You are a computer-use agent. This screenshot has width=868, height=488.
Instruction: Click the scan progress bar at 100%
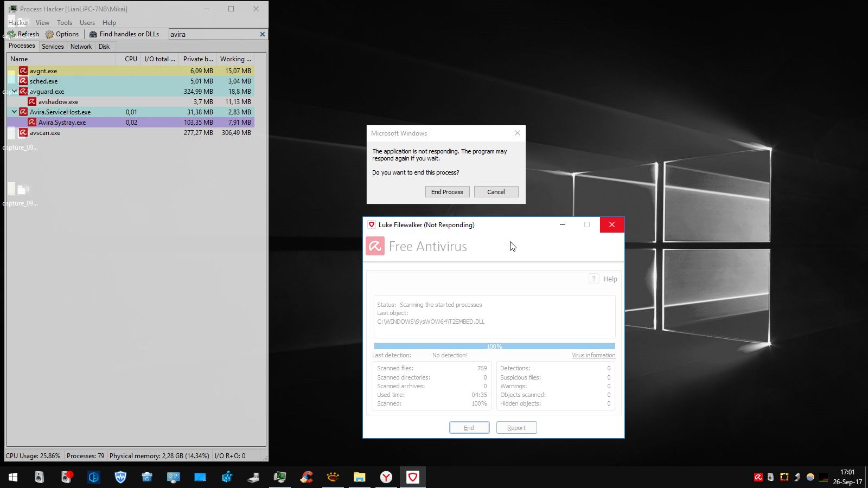pyautogui.click(x=494, y=346)
